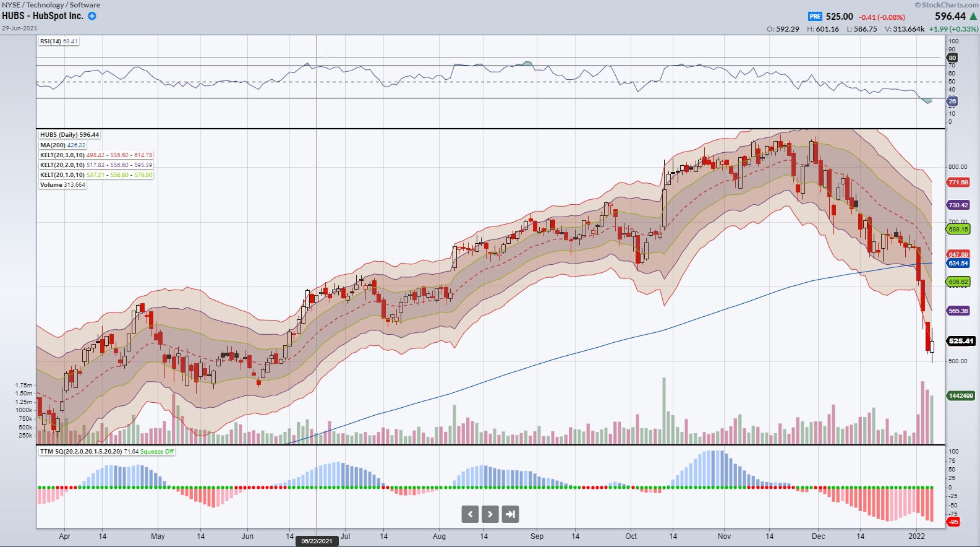
Task: Select the KELT(20,2.0,10) legend entry
Action: [x=96, y=165]
